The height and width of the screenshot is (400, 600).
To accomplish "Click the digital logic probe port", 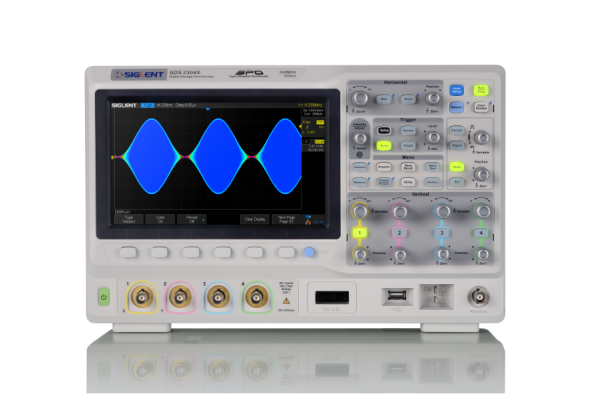I will pos(332,297).
